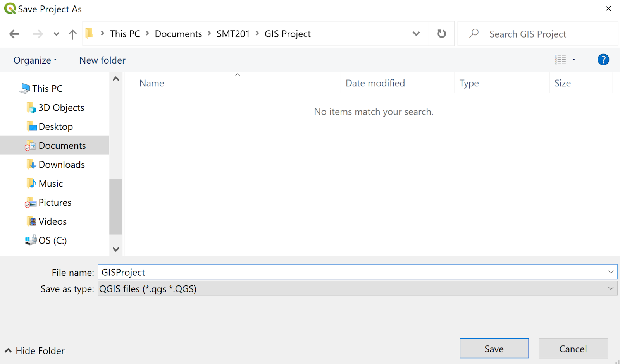Cancel the Save Project As dialog
The height and width of the screenshot is (364, 620).
[573, 349]
